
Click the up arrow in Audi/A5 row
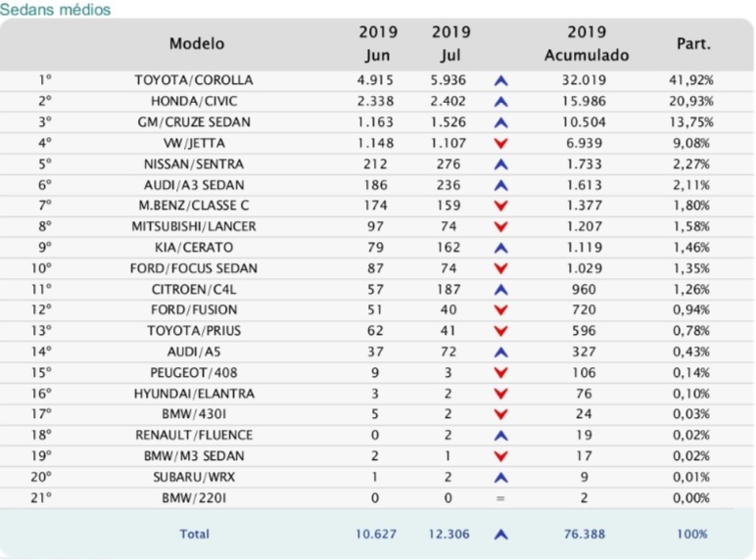pos(501,352)
